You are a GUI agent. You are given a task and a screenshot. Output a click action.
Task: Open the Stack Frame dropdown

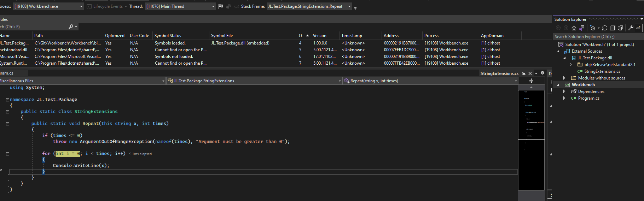pos(309,6)
